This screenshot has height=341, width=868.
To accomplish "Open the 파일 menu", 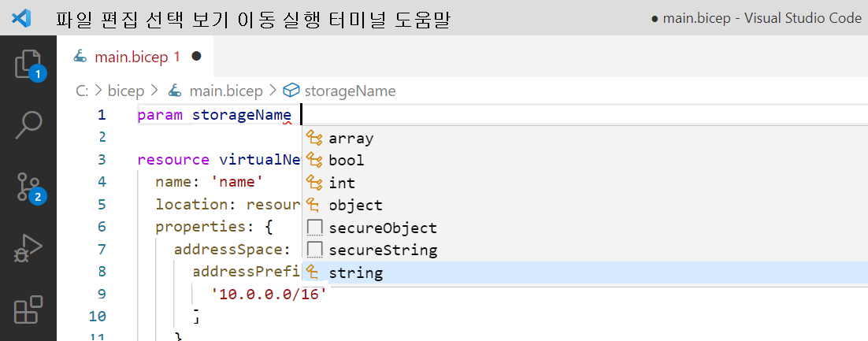I will pos(73,20).
